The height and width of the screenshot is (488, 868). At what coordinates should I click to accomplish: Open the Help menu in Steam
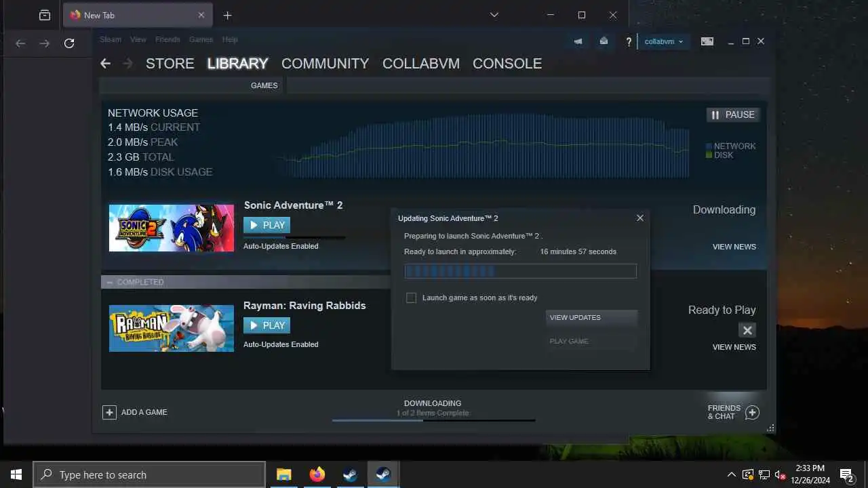(230, 39)
